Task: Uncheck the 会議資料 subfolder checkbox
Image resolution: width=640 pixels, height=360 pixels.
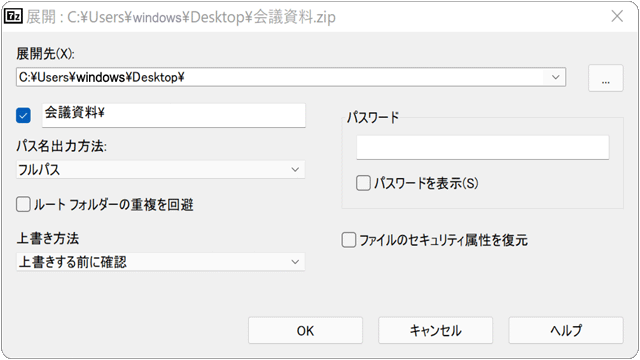Action: [23, 115]
